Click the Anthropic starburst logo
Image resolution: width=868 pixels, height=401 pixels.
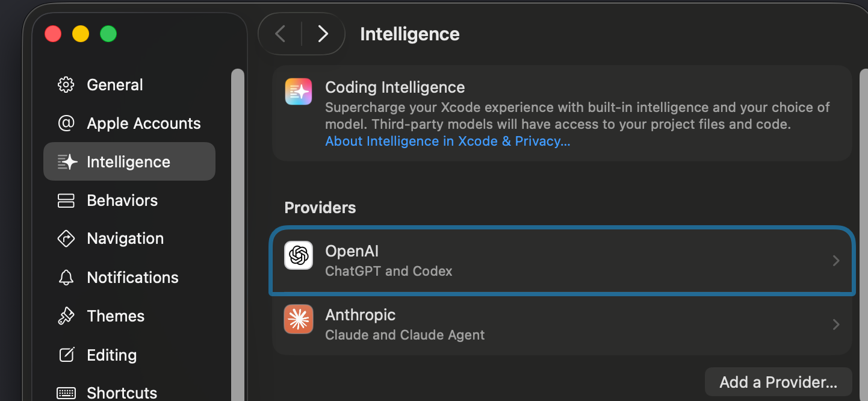[x=299, y=319]
